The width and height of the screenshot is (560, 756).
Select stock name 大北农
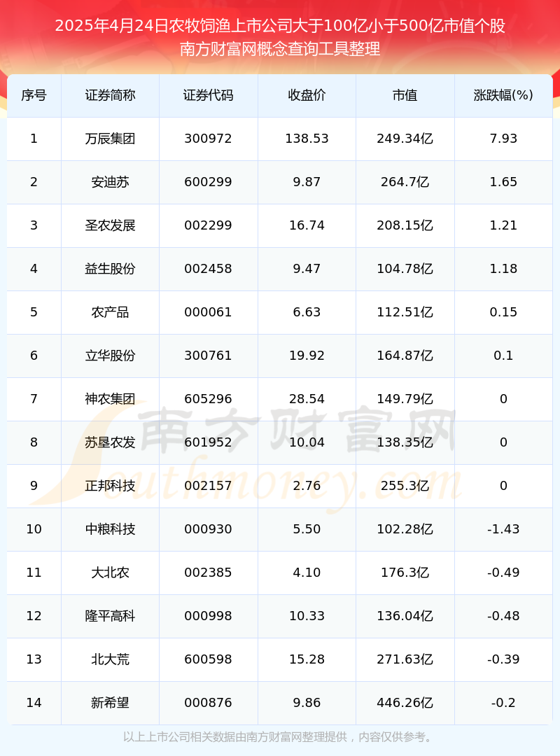(110, 573)
